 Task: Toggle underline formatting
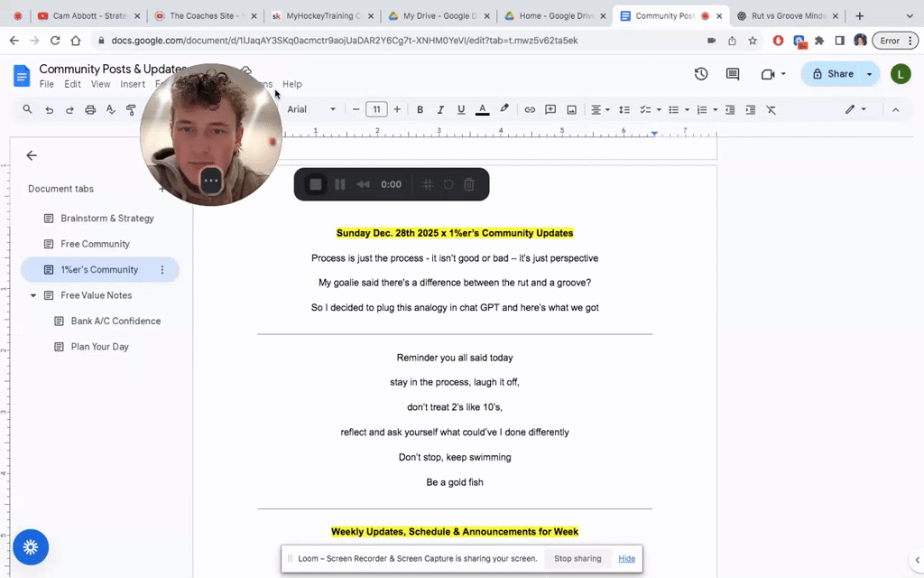click(x=461, y=109)
